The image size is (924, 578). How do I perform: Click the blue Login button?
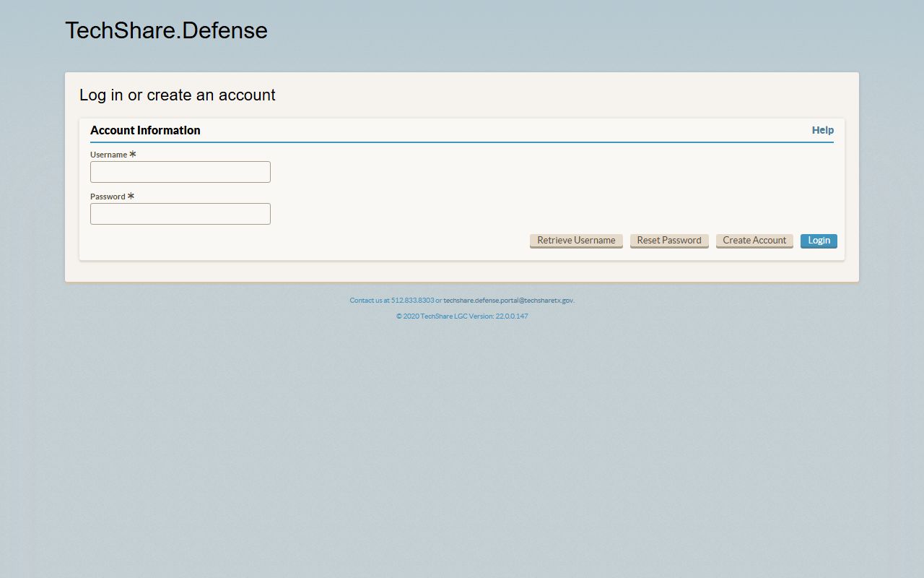point(819,241)
